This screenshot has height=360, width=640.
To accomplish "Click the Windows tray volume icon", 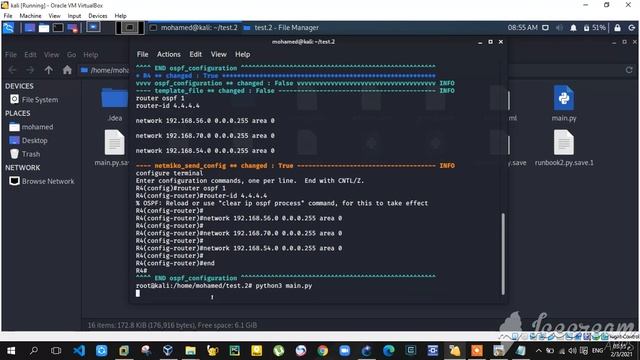I will 572,351.
